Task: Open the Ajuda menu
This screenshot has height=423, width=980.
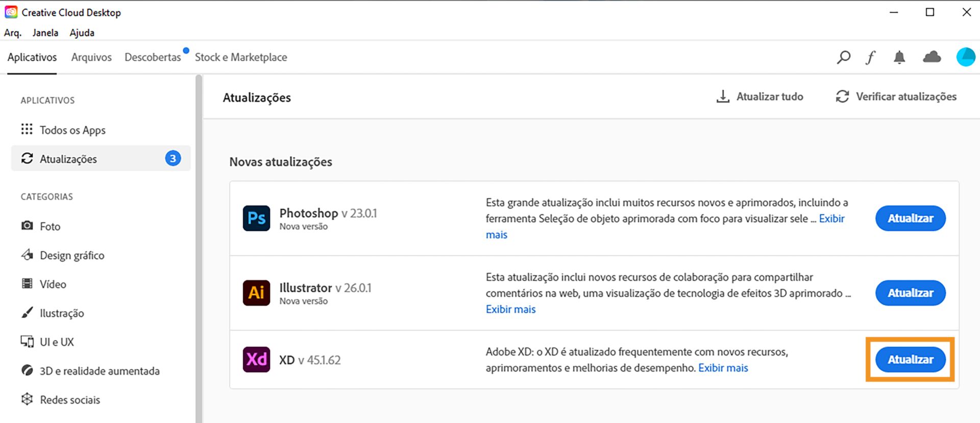Action: (82, 33)
